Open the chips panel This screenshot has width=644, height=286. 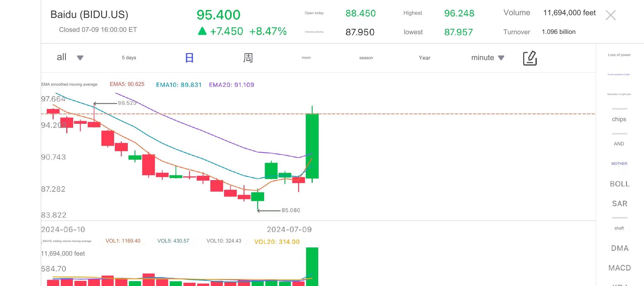619,119
